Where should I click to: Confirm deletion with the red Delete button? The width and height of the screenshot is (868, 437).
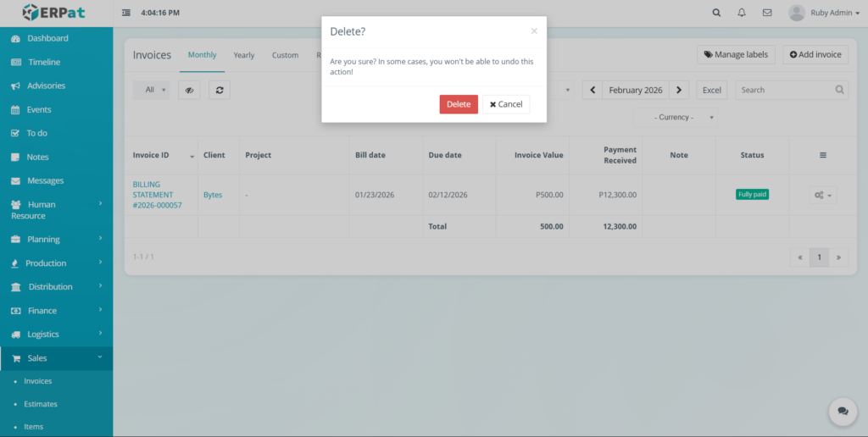[459, 104]
